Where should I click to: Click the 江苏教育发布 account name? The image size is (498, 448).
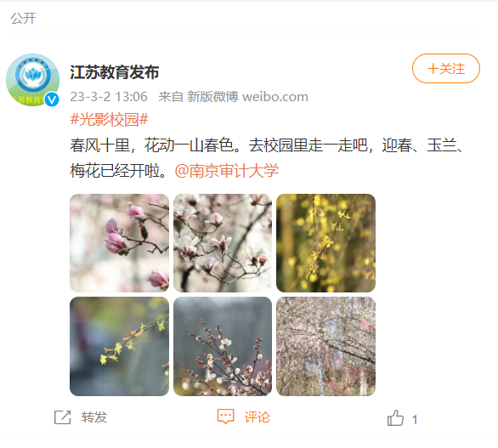115,72
